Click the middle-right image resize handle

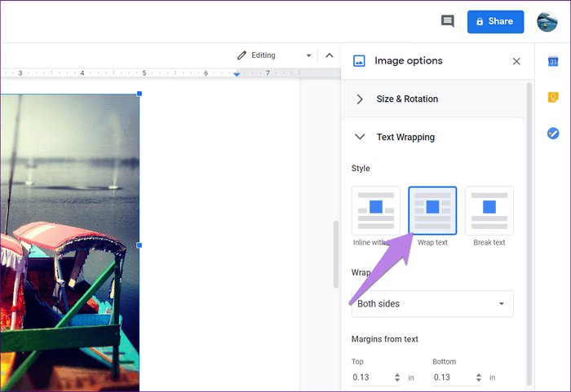(139, 245)
